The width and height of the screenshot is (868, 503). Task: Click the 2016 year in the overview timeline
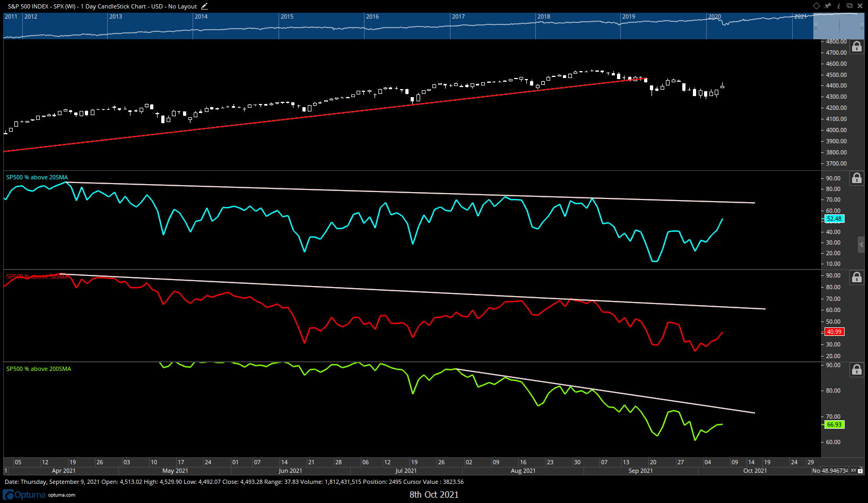point(372,16)
